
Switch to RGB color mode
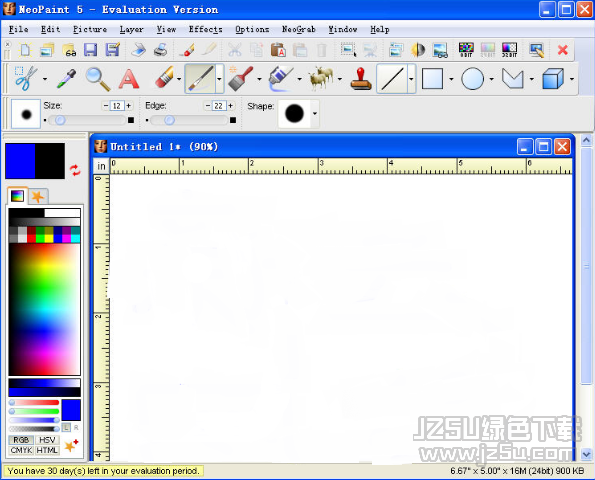tap(21, 440)
